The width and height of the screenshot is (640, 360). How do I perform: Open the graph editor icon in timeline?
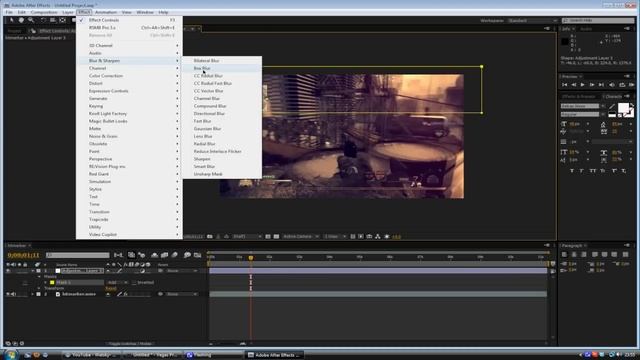(198, 255)
